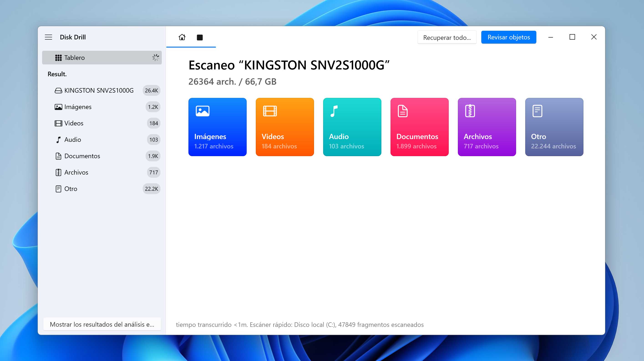The height and width of the screenshot is (361, 644).
Task: Click the Revisar objetos button
Action: (509, 37)
